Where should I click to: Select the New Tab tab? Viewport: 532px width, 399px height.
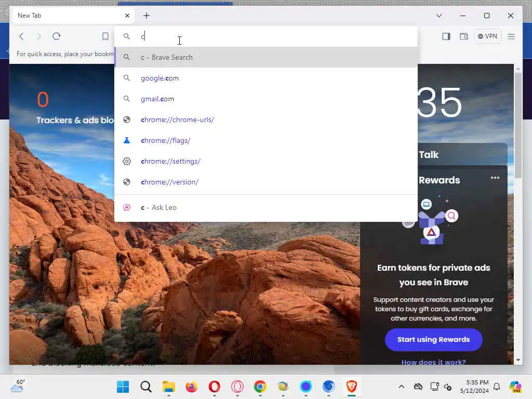pos(74,16)
